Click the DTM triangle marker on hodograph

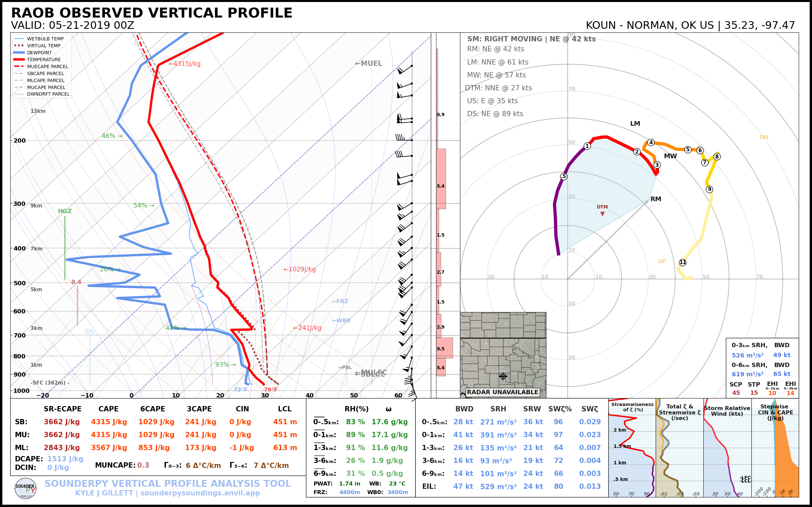[602, 213]
